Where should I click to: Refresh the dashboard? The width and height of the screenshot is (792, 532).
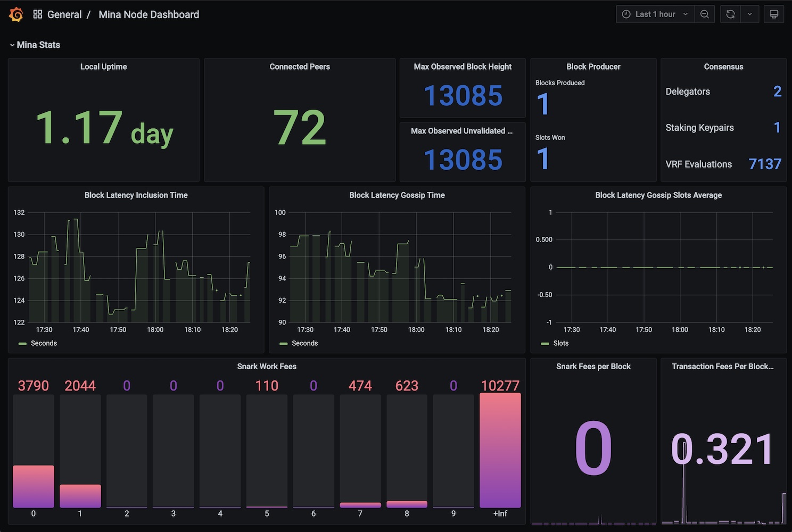click(730, 14)
